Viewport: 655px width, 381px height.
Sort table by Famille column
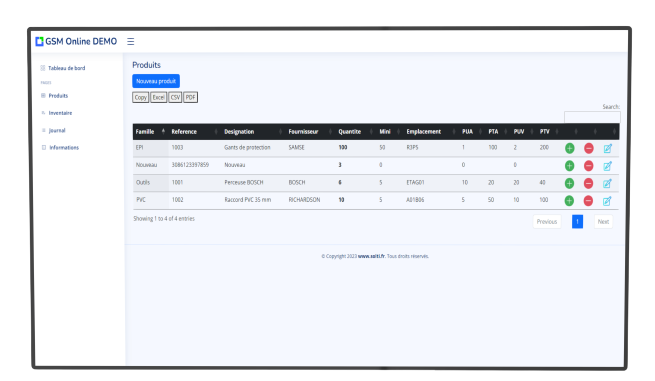tap(150, 132)
